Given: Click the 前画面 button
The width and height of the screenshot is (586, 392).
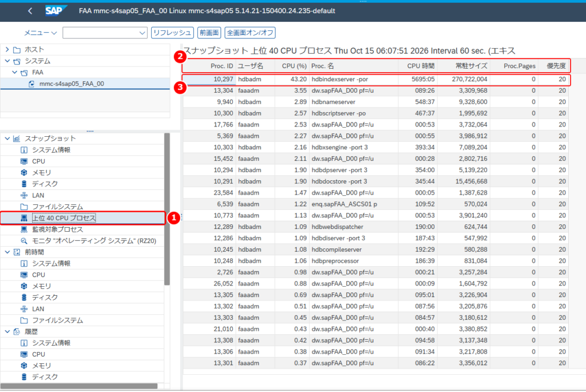Looking at the screenshot, I should point(209,33).
